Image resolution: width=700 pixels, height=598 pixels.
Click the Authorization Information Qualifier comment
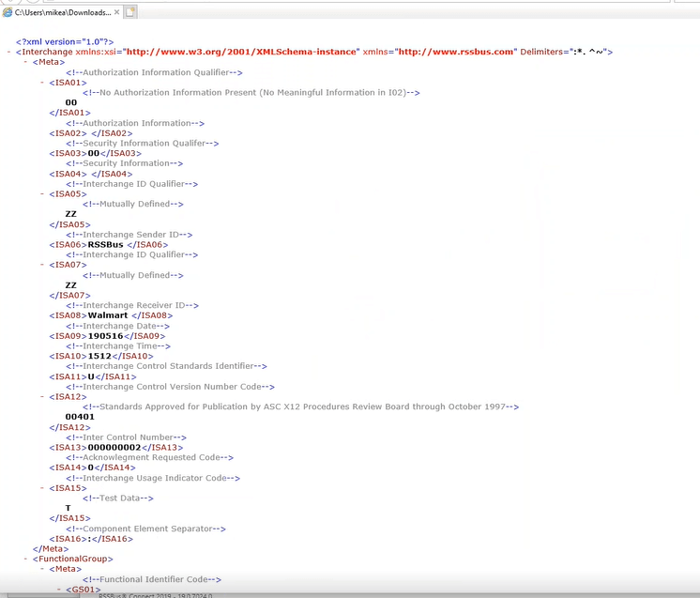point(155,72)
